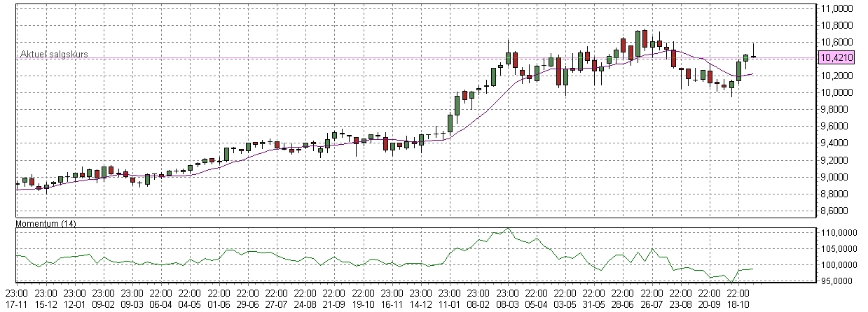This screenshot has height=312, width=868.
Task: Select the 11-01 date label
Action: tap(449, 304)
